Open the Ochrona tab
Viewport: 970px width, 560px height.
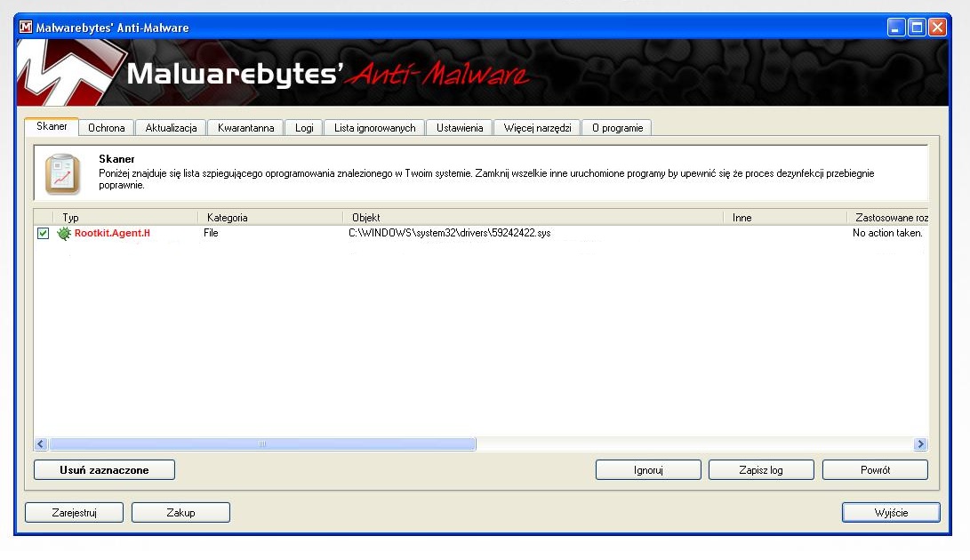click(107, 127)
